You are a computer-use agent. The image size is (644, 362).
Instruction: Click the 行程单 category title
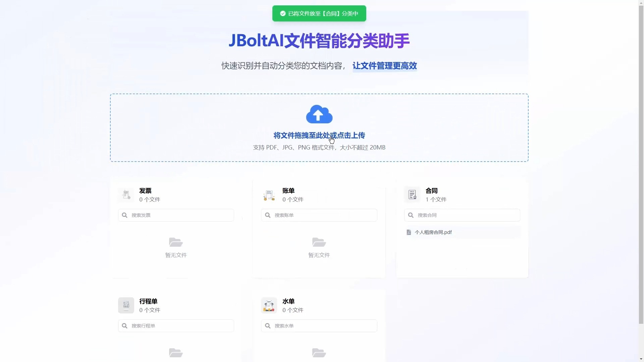pos(148,301)
